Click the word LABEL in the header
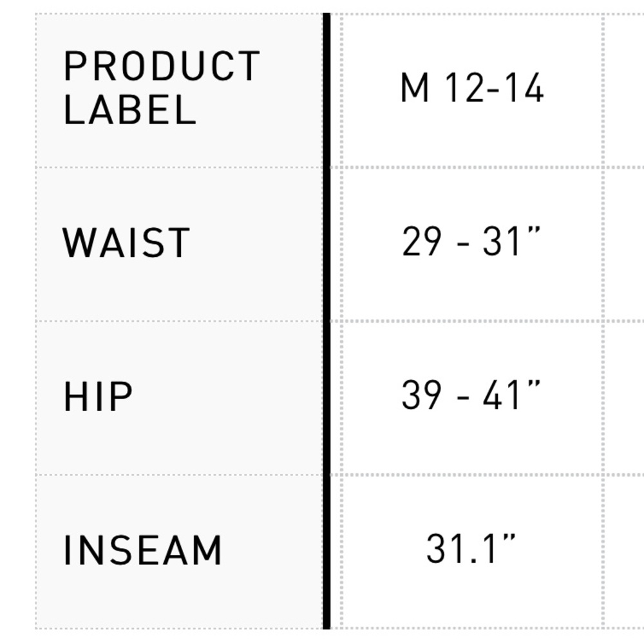Viewport: 644px width, 644px height. point(130,109)
